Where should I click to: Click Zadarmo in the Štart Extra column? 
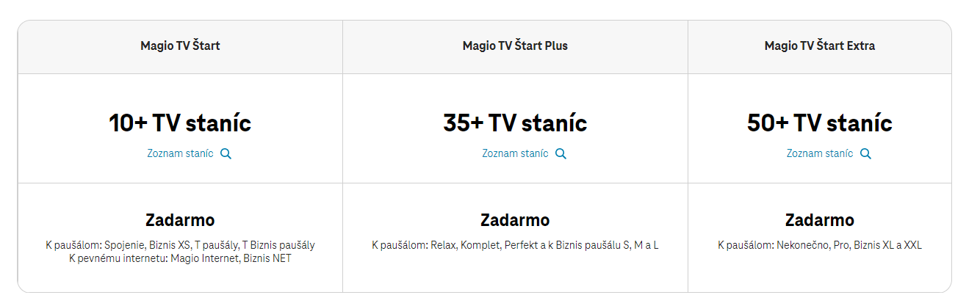coord(820,220)
